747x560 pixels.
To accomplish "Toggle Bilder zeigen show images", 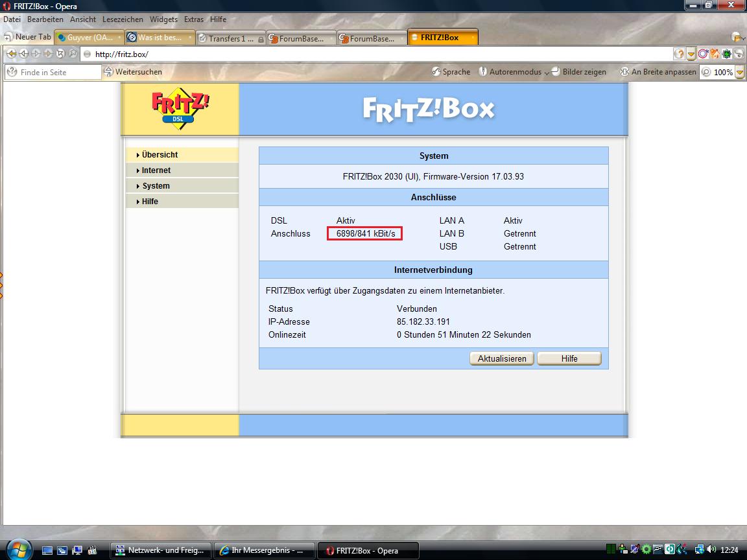I will (579, 72).
